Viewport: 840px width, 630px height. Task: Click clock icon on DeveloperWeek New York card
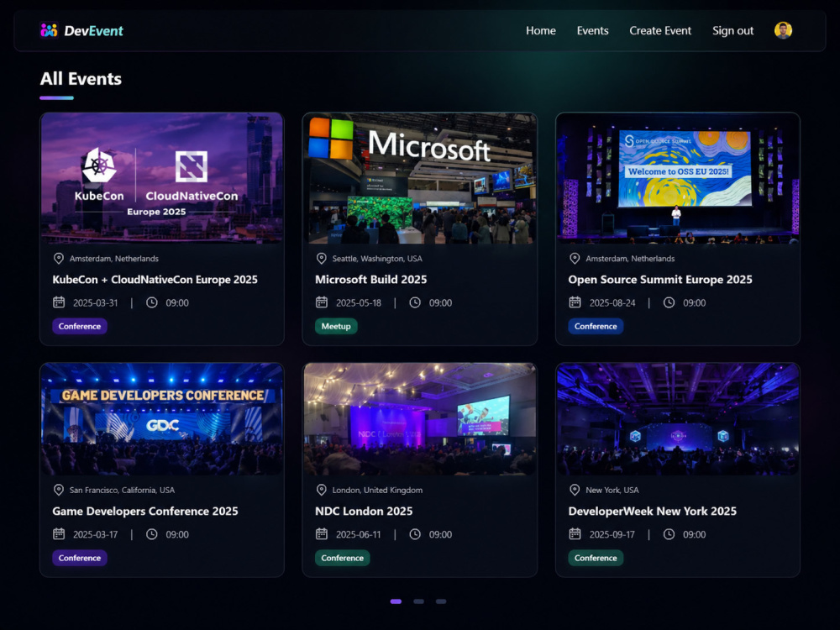pos(669,533)
